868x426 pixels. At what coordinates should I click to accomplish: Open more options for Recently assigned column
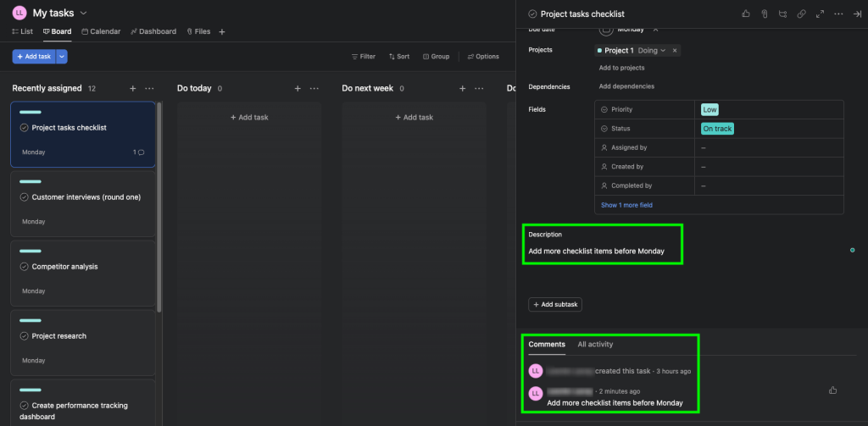pyautogui.click(x=149, y=89)
